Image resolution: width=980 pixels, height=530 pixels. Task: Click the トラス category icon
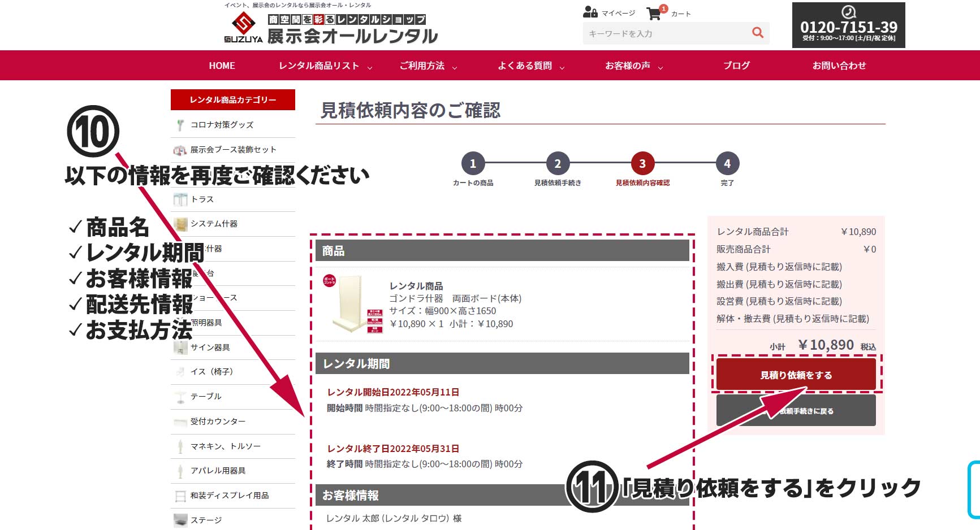click(180, 199)
